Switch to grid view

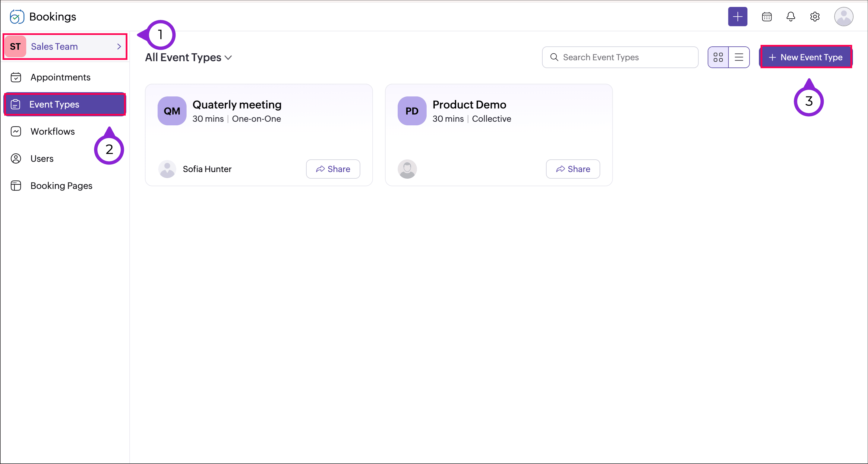[718, 57]
